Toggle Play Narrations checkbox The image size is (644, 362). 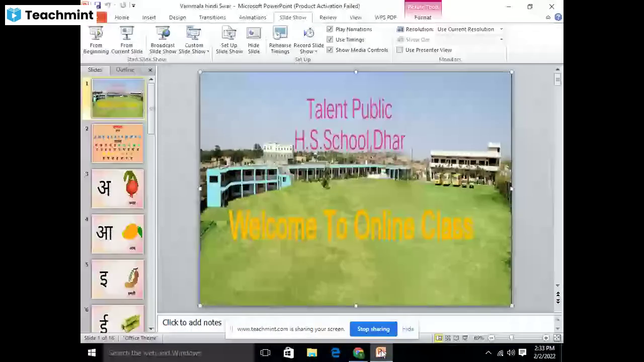[x=330, y=29]
